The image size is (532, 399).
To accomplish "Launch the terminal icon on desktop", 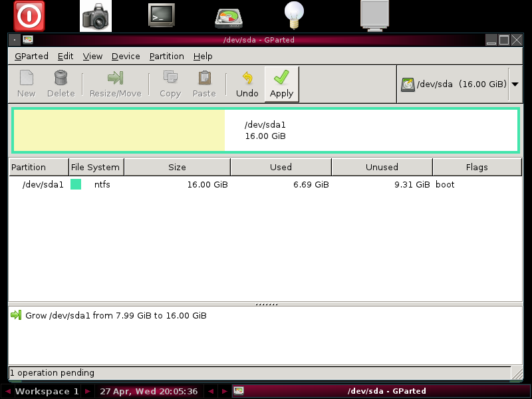I will (162, 15).
